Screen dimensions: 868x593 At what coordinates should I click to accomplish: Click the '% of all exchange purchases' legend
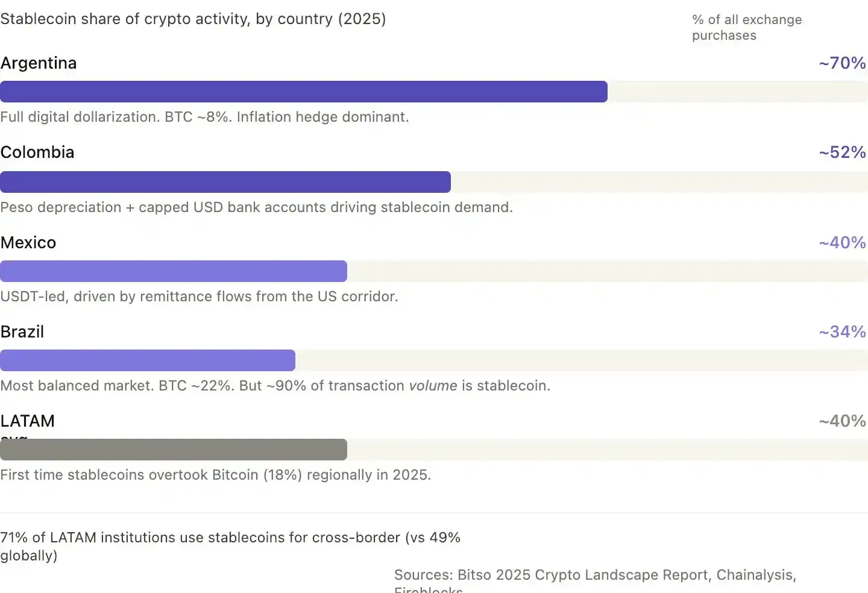747,28
